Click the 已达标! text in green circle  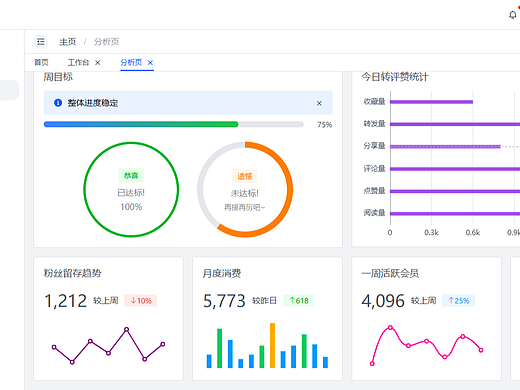(x=131, y=193)
